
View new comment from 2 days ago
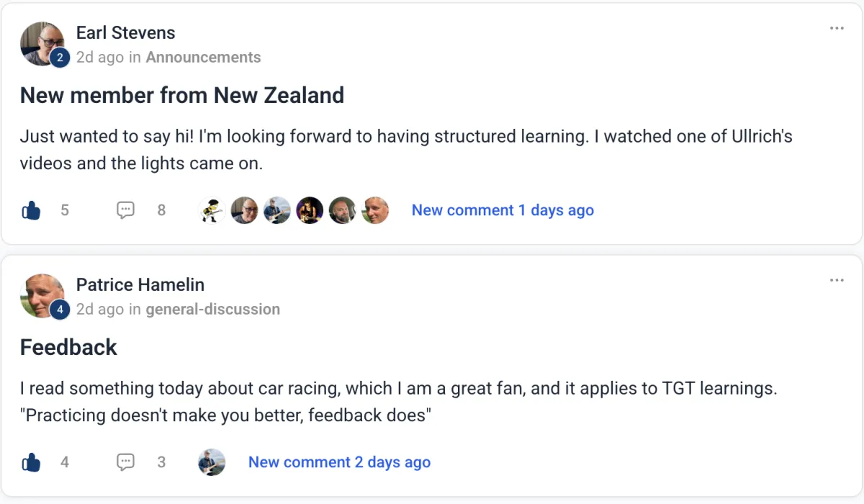click(339, 462)
